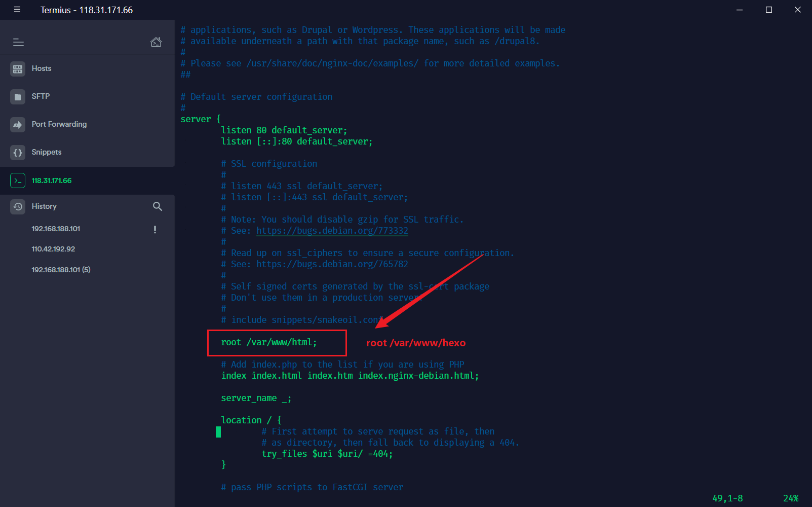The image size is (812, 507).
Task: Click the 24% scroll position indicator
Action: 790,498
